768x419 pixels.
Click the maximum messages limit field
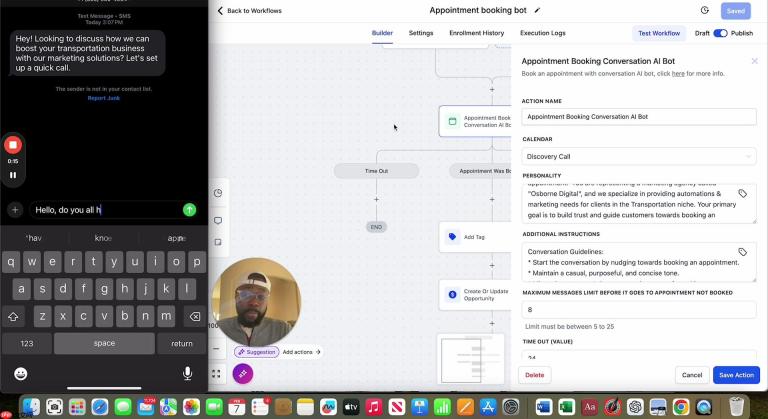(x=639, y=310)
